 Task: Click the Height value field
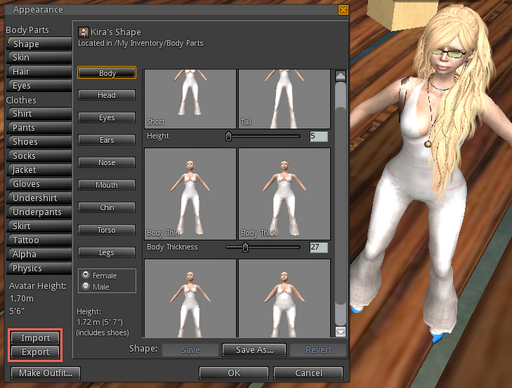pyautogui.click(x=319, y=136)
